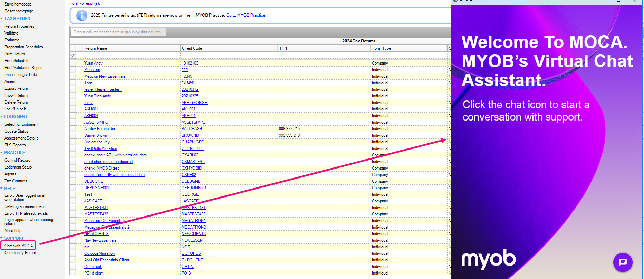Click the filter funnel icon in grid
644x279 pixels.
(x=73, y=56)
